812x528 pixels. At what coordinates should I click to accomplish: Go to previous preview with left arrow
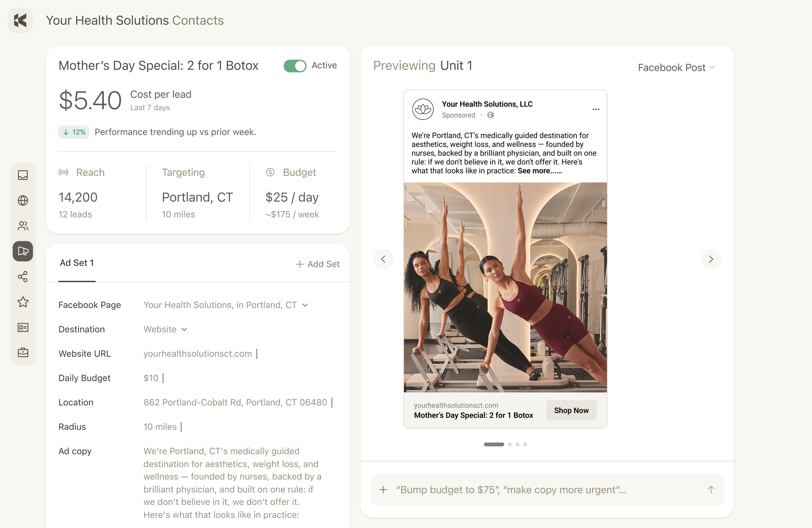point(383,259)
